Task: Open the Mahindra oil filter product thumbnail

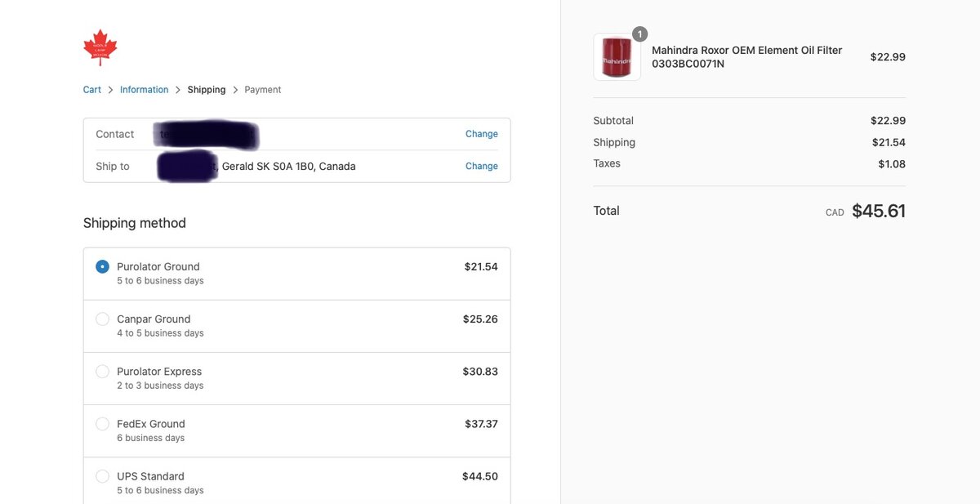Action: [x=617, y=57]
